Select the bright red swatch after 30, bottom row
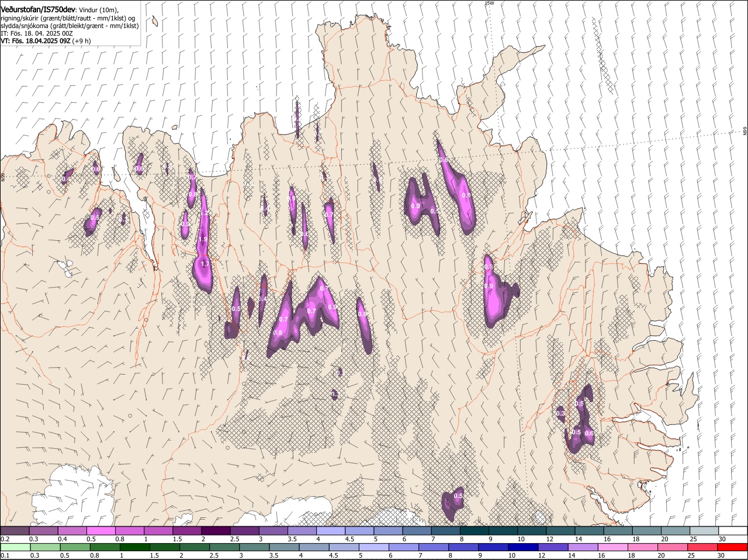This screenshot has width=748, height=560. (x=733, y=547)
